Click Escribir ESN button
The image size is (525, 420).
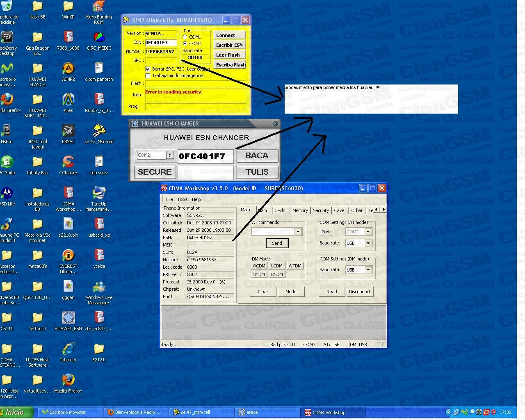(x=229, y=45)
